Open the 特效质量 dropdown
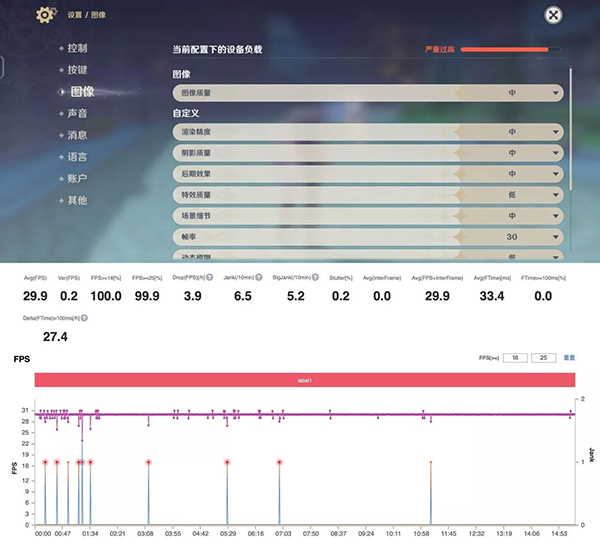 pyautogui.click(x=556, y=195)
